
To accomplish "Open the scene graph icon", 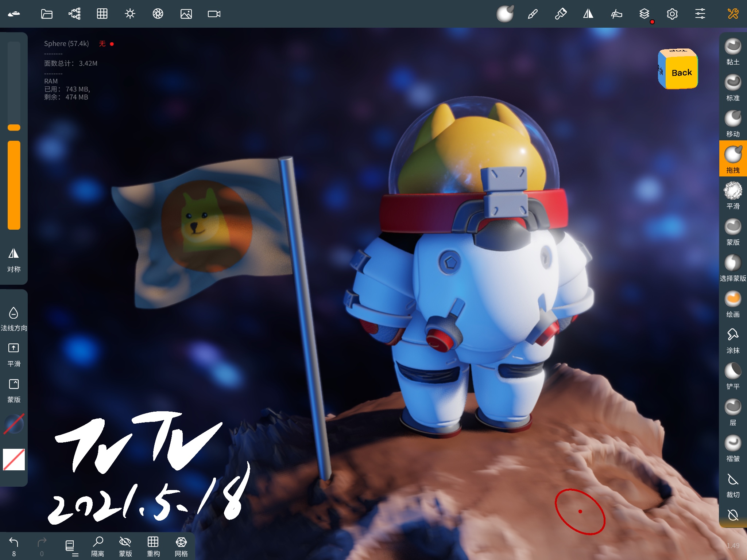I will pos(74,14).
